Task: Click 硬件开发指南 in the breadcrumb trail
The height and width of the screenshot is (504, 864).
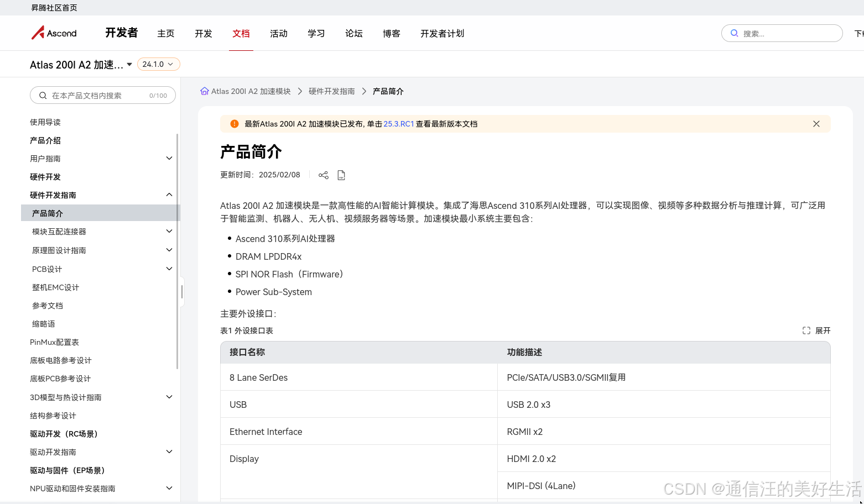Action: [331, 91]
